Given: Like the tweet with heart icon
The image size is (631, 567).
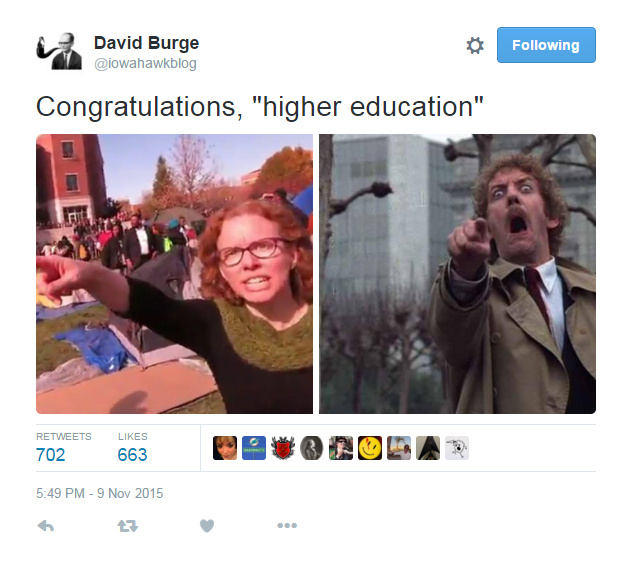Looking at the screenshot, I should click(x=207, y=526).
